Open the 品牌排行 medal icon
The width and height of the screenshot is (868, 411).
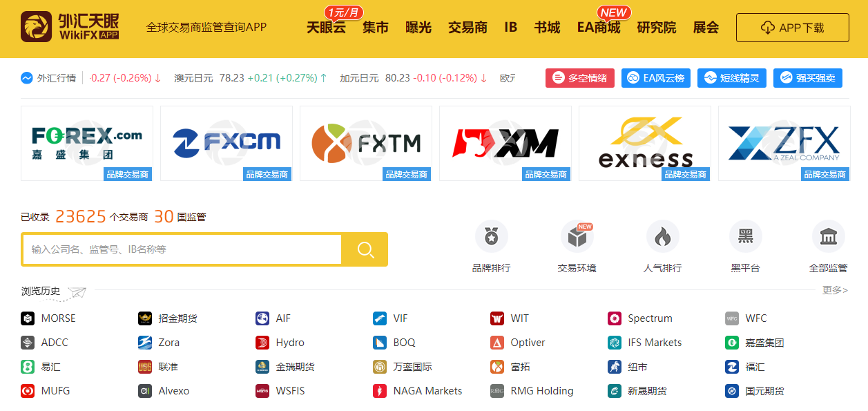click(491, 237)
